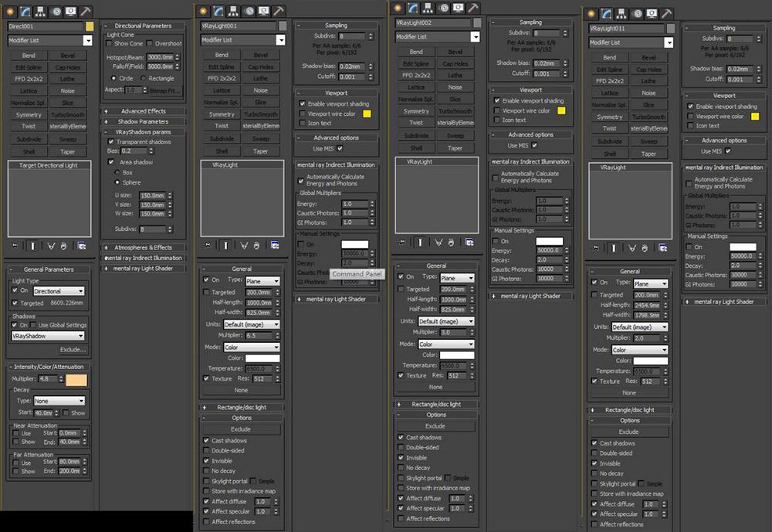Toggle Show End Result in Direct001 panel
This screenshot has width=772, height=532.
pos(32,246)
